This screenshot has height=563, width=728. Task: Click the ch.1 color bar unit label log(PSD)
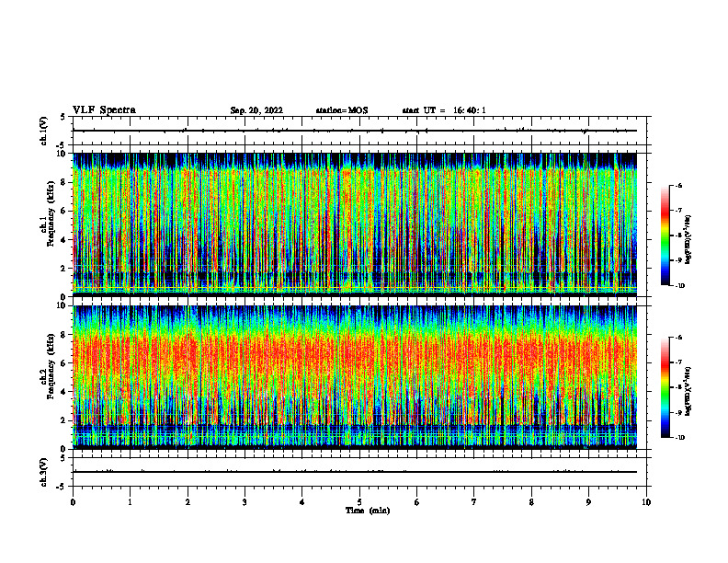[688, 240]
